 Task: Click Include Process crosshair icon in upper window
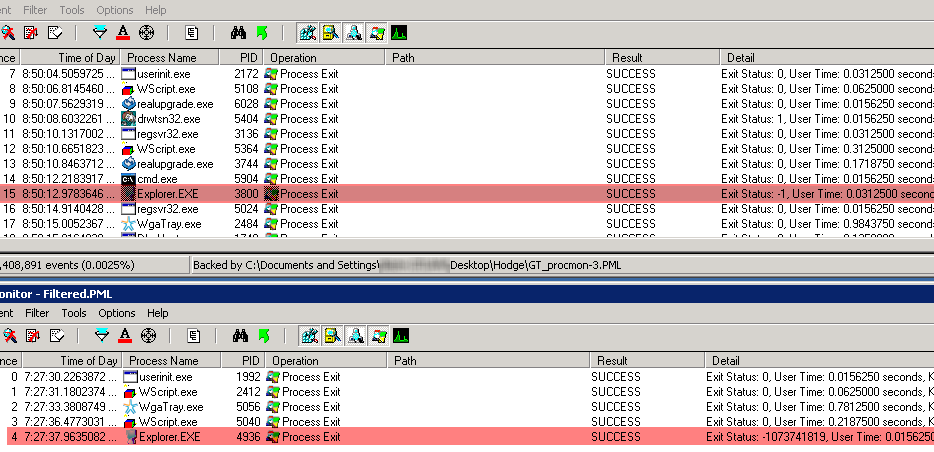(148, 33)
